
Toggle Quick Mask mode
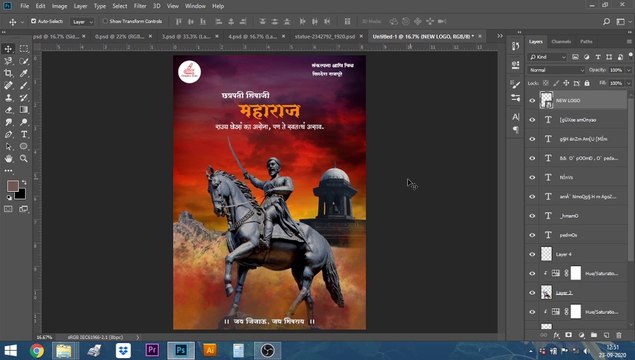(8, 209)
